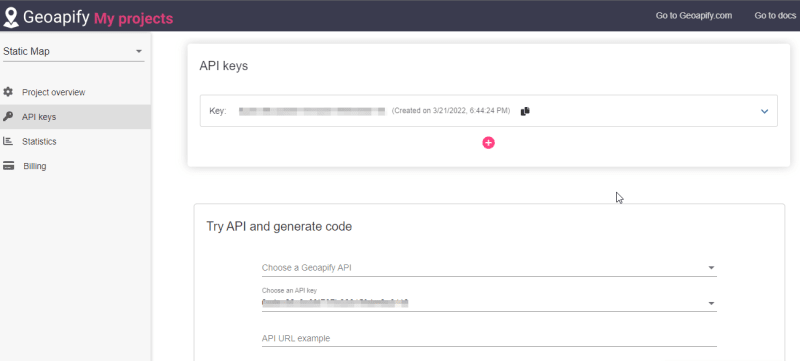Viewport: 800px width, 361px height.
Task: Click the My projects header link
Action: coord(134,18)
